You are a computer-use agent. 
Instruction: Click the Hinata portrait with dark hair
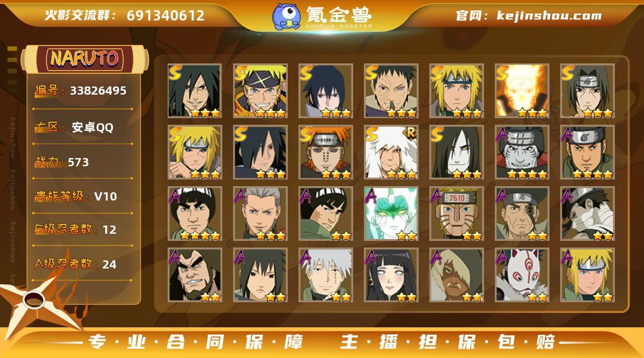[391, 275]
